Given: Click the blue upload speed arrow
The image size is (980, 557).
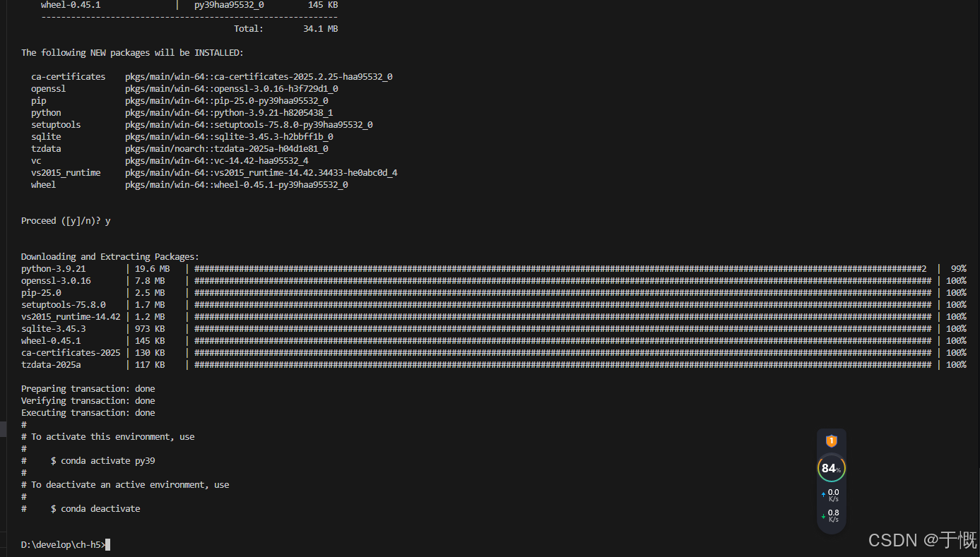Looking at the screenshot, I should [822, 496].
